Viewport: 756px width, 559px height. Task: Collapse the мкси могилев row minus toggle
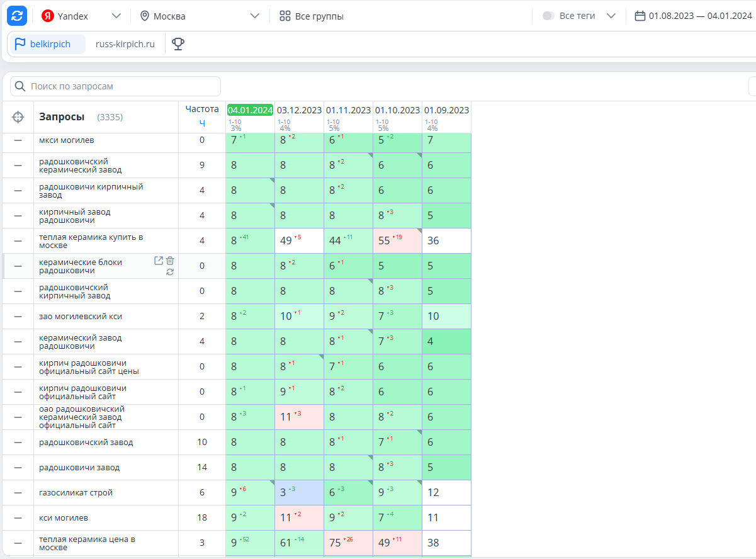tap(18, 140)
